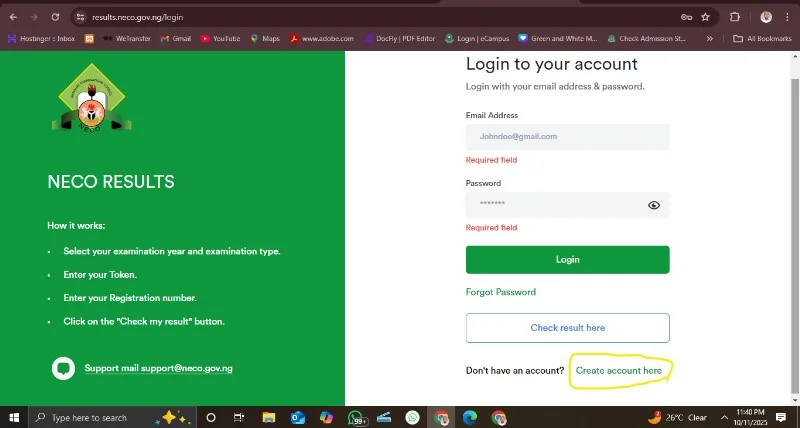
Task: Click the support chat bubble icon
Action: pyautogui.click(x=63, y=368)
